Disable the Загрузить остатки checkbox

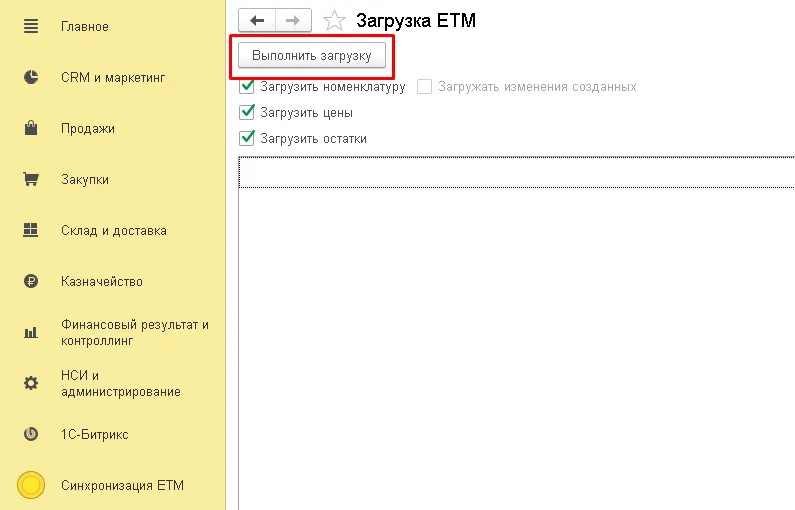coord(247,138)
